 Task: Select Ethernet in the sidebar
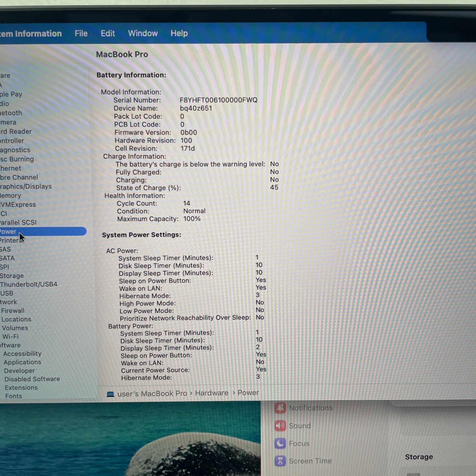point(11,168)
